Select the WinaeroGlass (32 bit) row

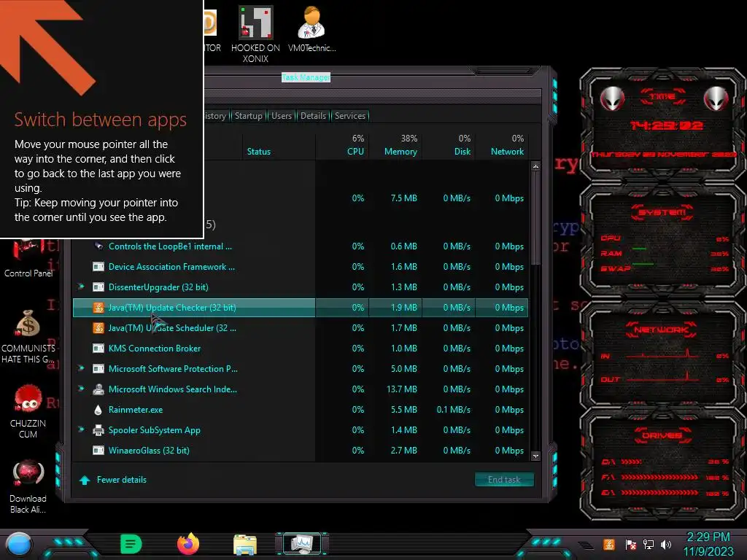coord(301,451)
